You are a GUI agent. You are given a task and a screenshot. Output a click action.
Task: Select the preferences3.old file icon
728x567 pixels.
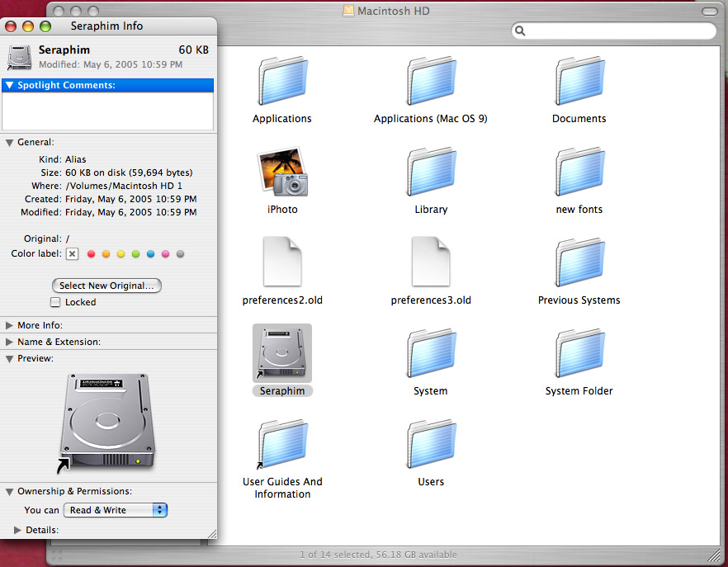[431, 262]
